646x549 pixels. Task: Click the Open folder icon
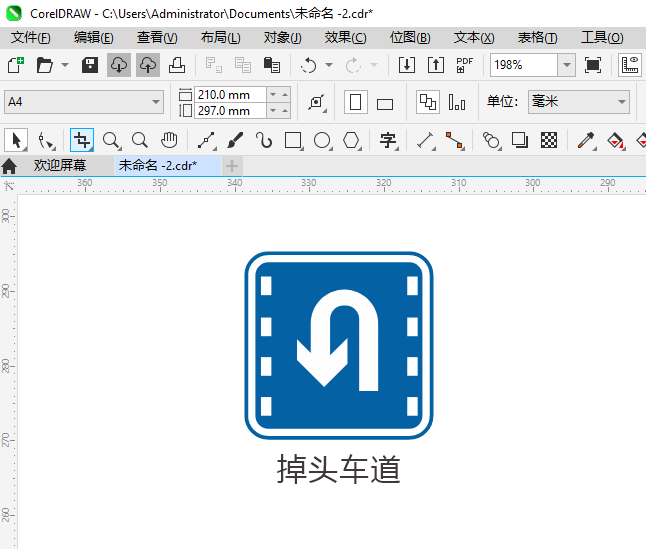point(44,65)
